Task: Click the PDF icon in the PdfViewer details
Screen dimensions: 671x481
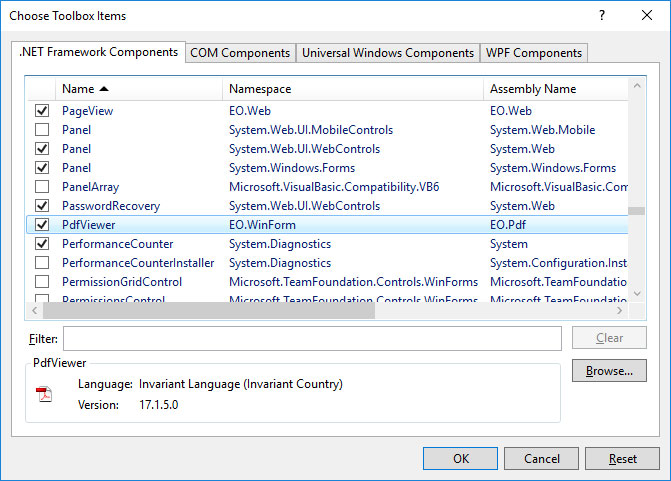Action: 44,394
